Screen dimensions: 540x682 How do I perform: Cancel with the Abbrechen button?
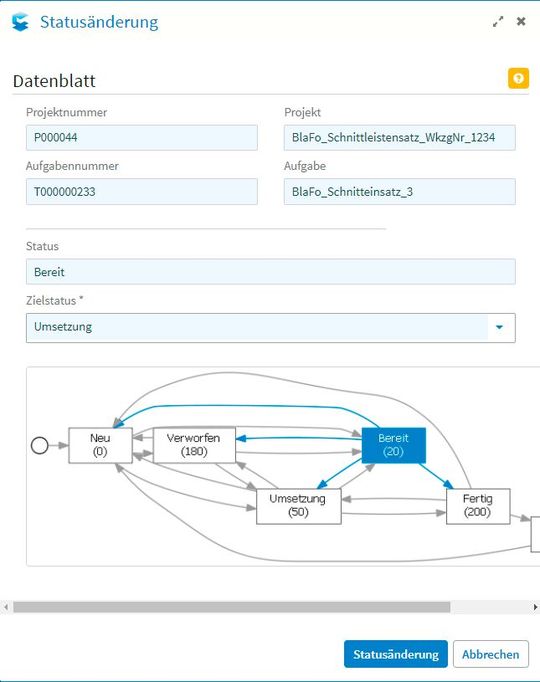coord(490,654)
